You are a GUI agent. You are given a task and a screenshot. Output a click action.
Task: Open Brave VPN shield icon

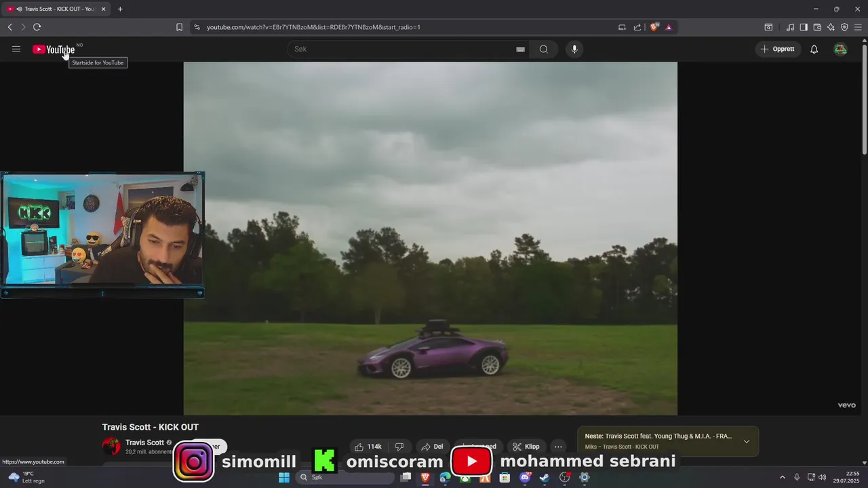click(844, 27)
